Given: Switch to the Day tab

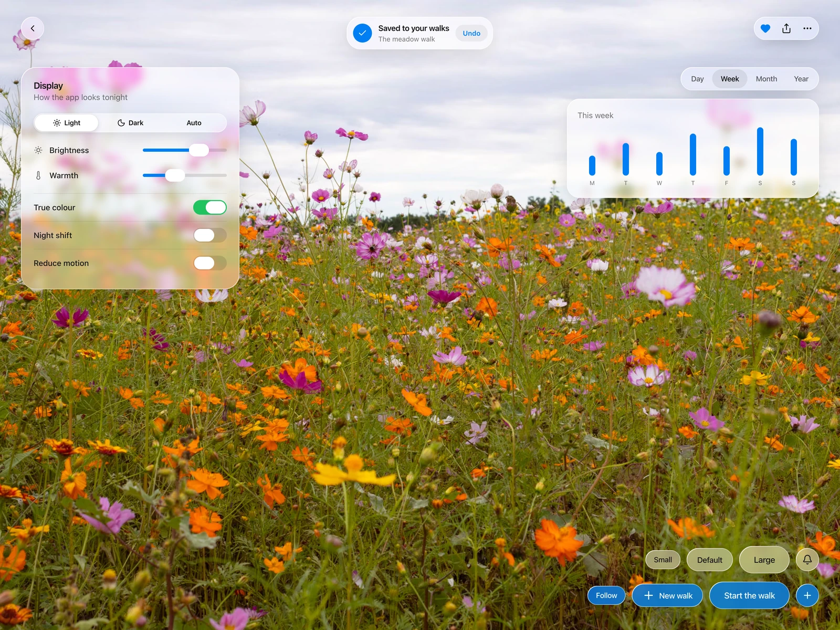Looking at the screenshot, I should [697, 79].
